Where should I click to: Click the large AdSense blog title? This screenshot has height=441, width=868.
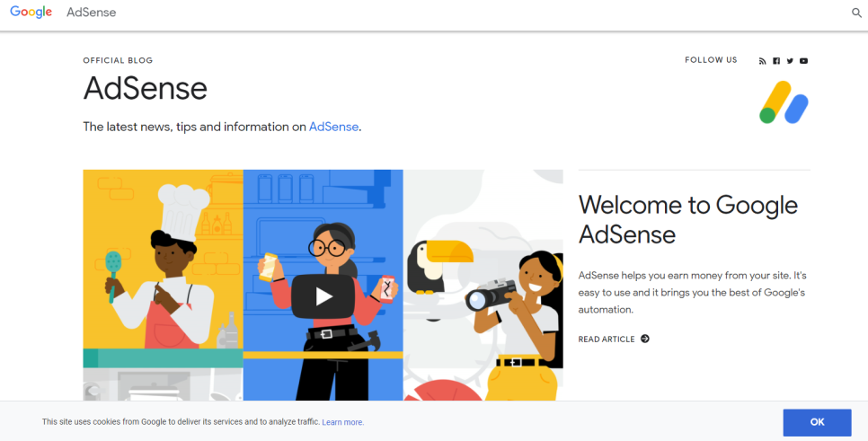145,89
